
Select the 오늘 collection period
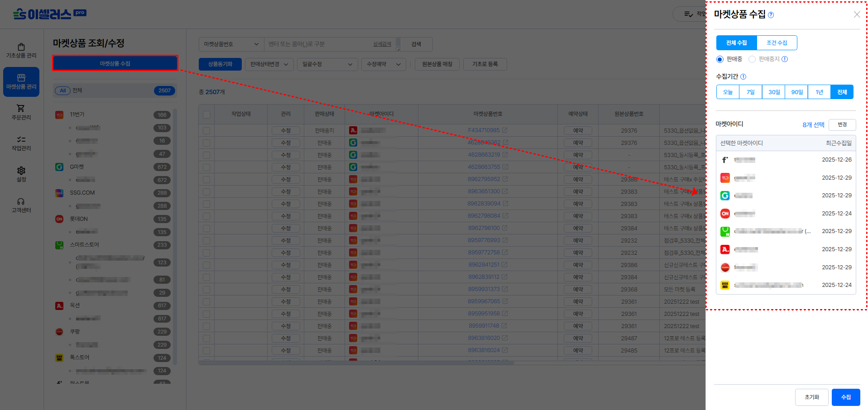pos(728,92)
